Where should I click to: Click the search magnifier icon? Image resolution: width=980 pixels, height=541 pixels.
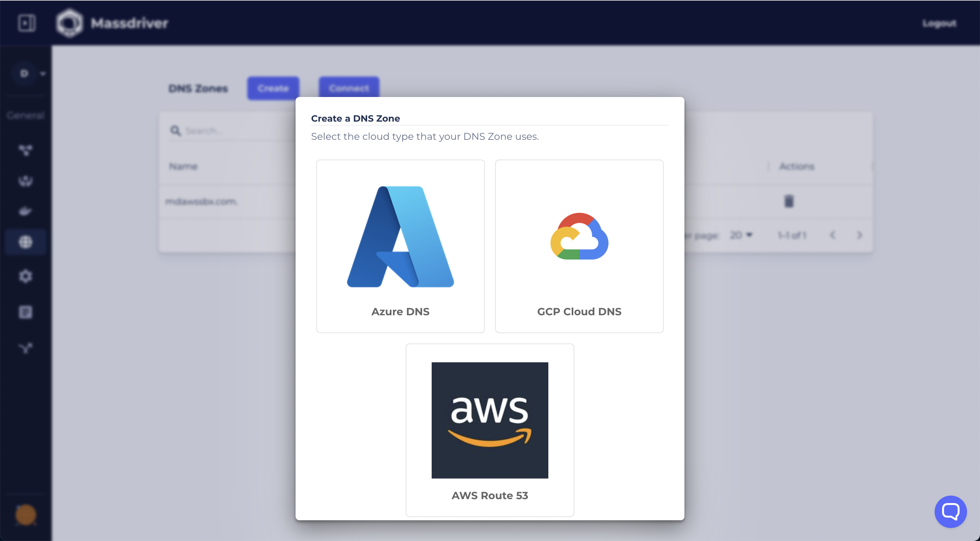(175, 131)
